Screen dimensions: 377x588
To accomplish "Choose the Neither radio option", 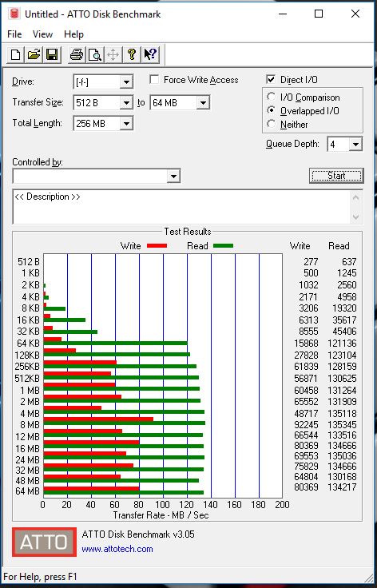I will pyautogui.click(x=272, y=124).
